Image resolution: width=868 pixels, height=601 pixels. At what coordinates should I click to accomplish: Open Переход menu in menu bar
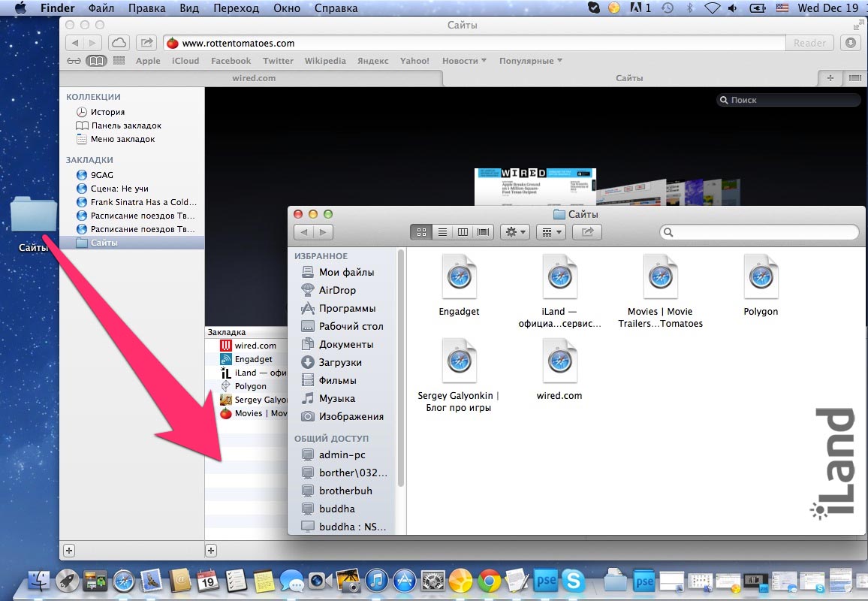coord(237,8)
